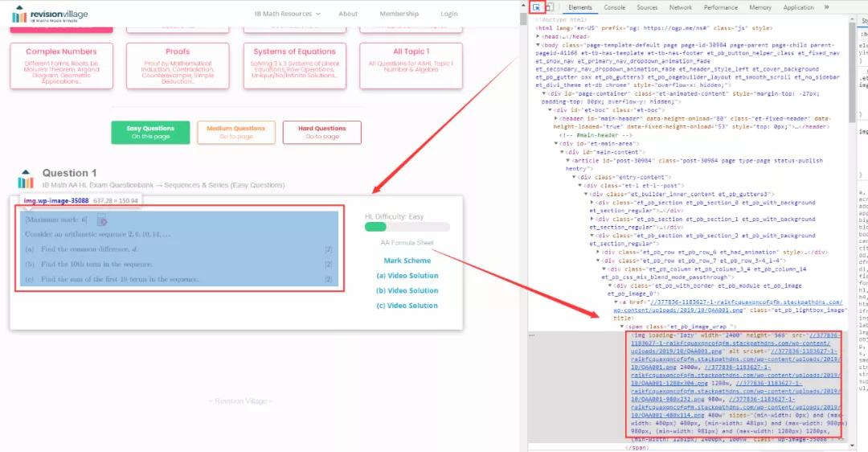Play the (b) Video Solution
Viewport: 868px width, 452px height.
[x=407, y=290]
